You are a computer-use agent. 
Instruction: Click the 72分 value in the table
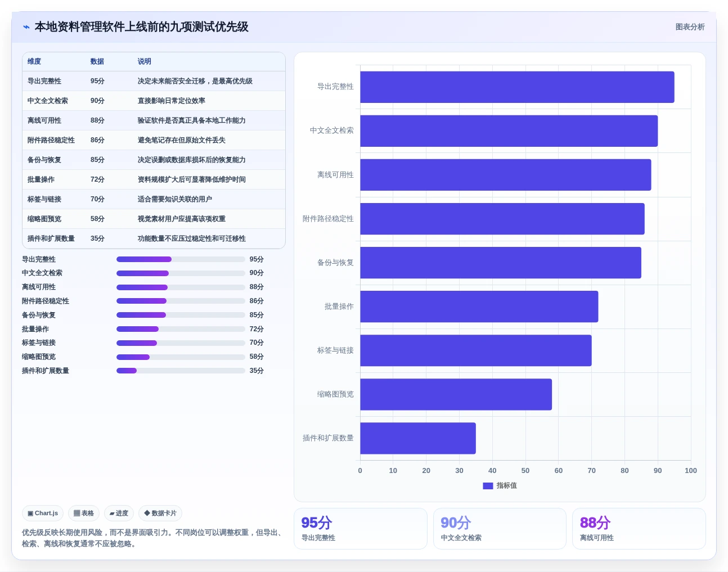pyautogui.click(x=97, y=179)
